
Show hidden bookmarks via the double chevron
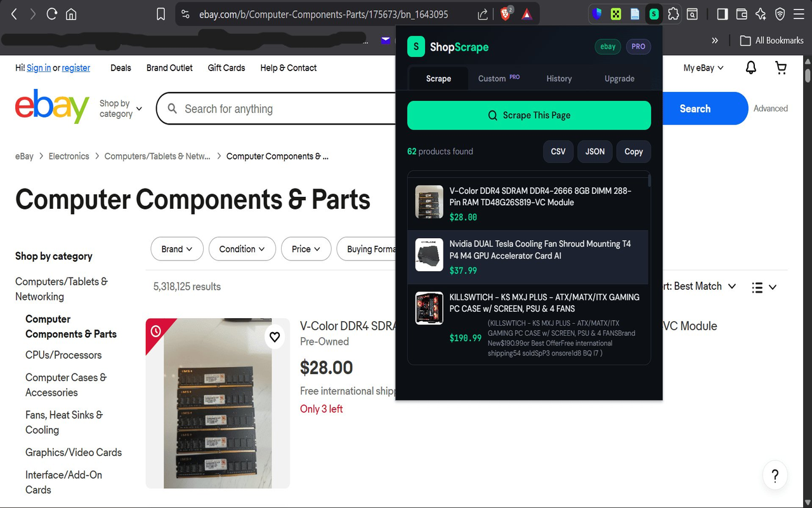pyautogui.click(x=715, y=40)
